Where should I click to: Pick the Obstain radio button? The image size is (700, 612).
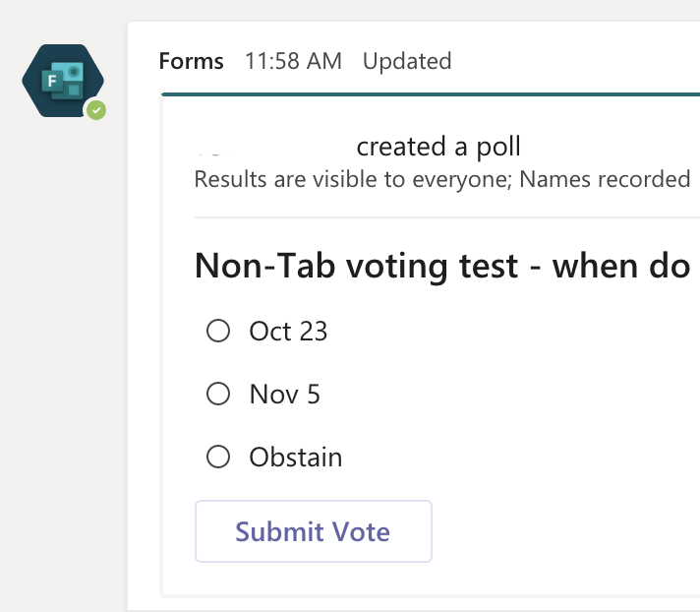coord(217,457)
